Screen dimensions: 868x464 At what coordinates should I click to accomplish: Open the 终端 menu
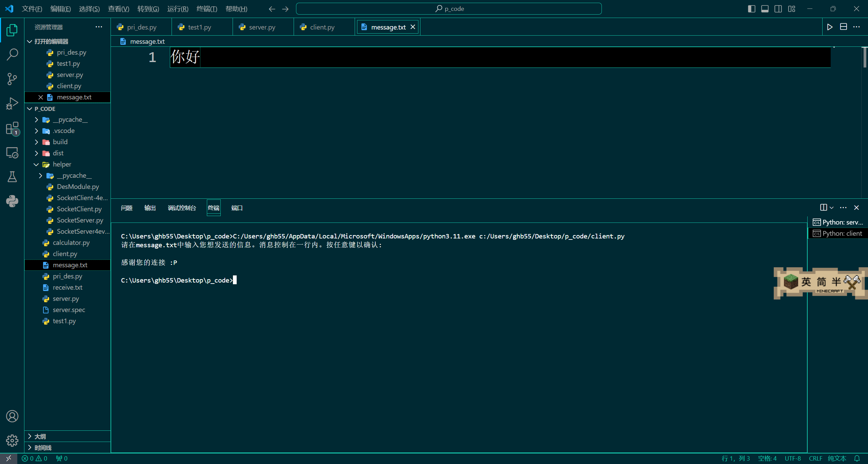click(x=207, y=8)
